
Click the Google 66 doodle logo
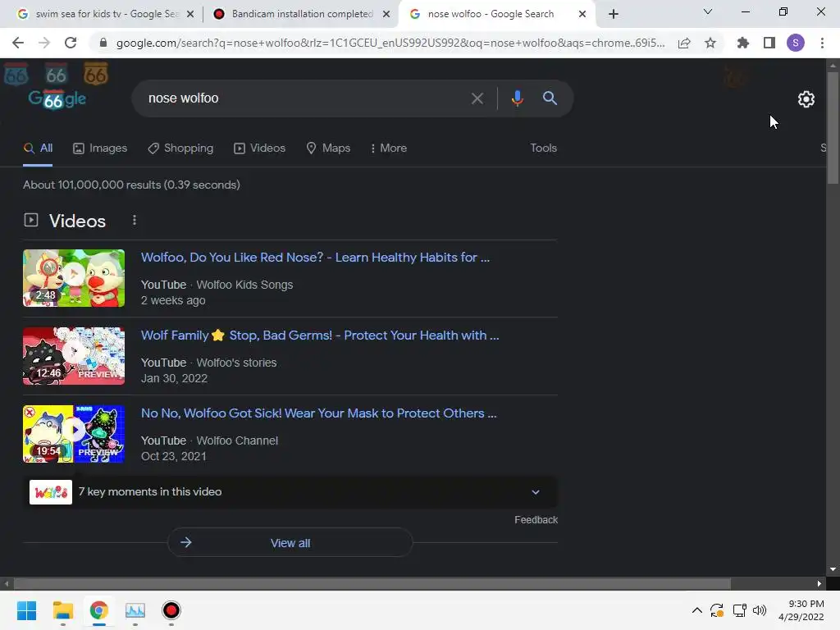pyautogui.click(x=57, y=98)
